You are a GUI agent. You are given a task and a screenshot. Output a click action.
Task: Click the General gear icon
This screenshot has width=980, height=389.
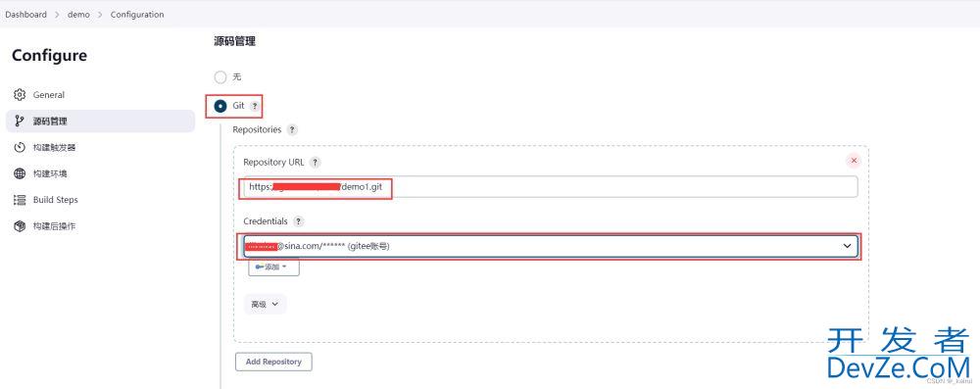(20, 95)
